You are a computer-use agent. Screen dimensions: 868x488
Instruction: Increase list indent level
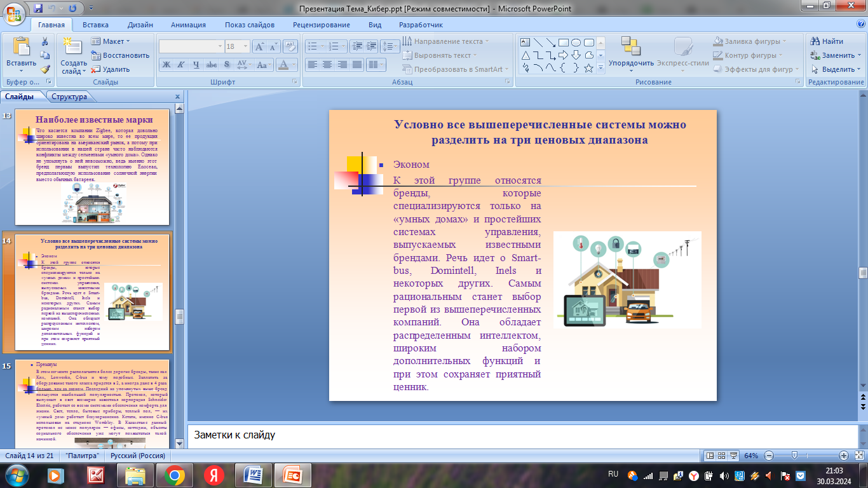371,46
